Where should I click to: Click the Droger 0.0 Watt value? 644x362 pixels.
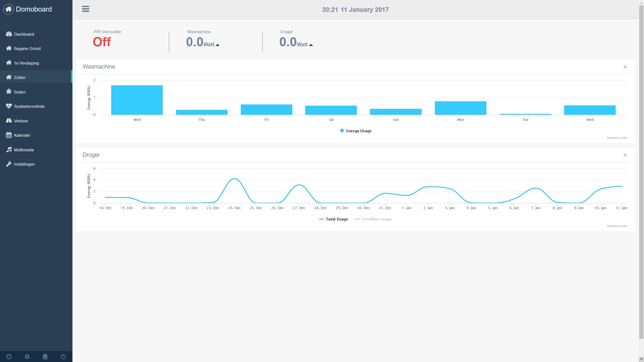(294, 42)
